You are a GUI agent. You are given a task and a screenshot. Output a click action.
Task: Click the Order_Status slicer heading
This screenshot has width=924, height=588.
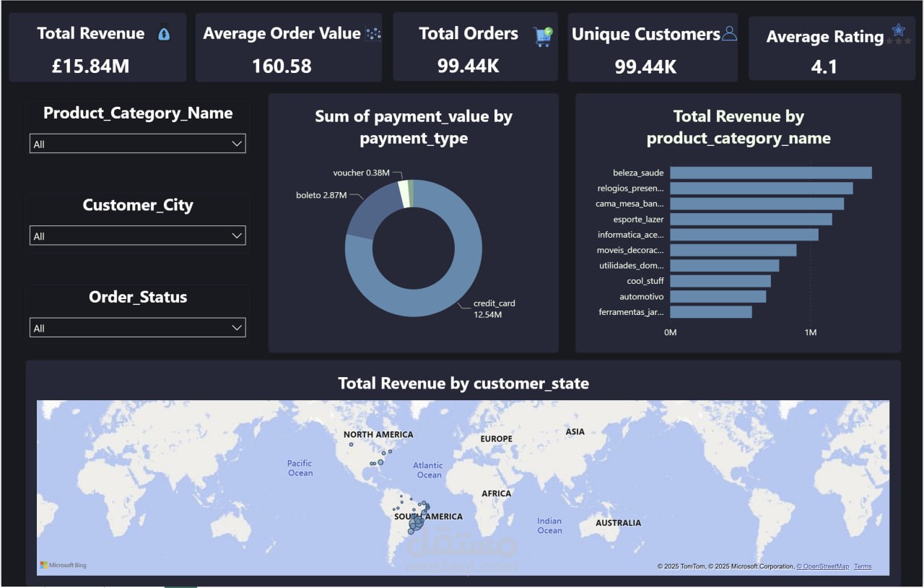[x=138, y=297]
